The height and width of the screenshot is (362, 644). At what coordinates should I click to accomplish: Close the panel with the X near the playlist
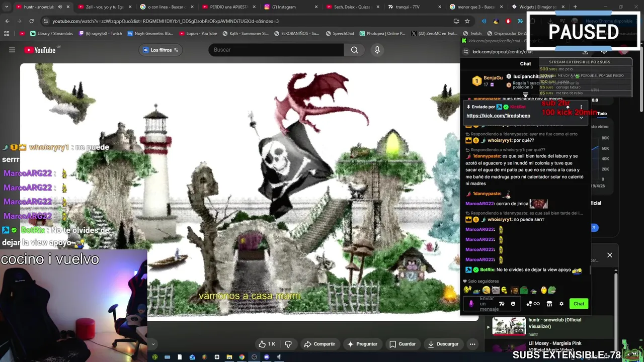coord(610,255)
